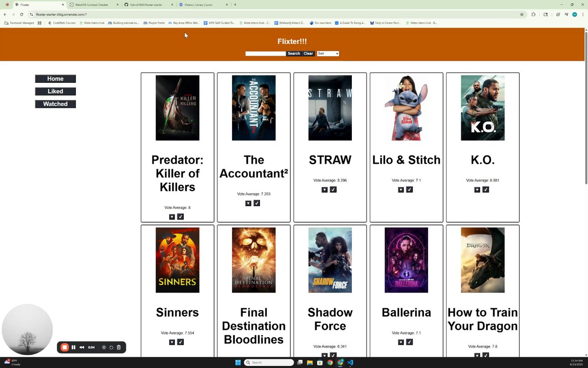Image resolution: width=588 pixels, height=368 pixels.
Task: Open the weather widget on taskbar
Action: pos(12,362)
